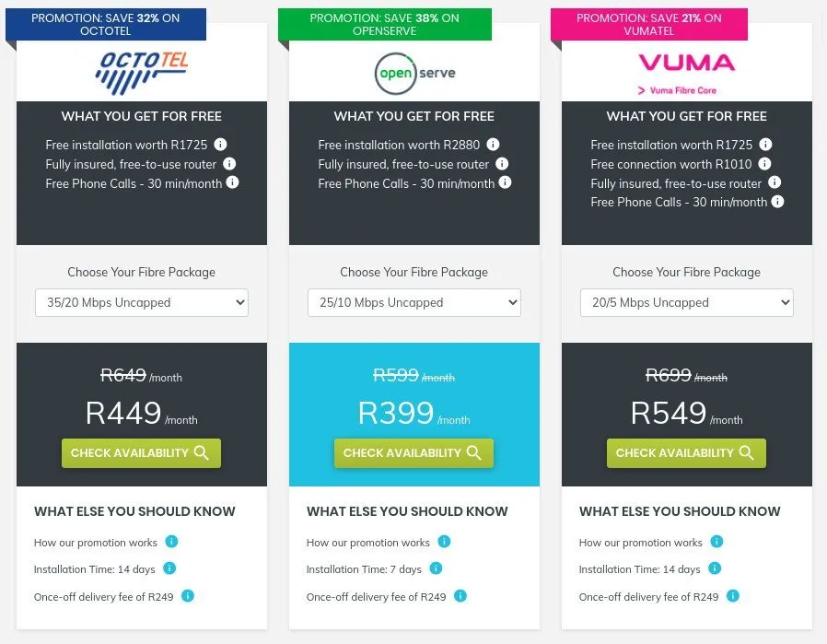The image size is (827, 644).
Task: Select the Vumatel save 21% promotion banner
Action: [x=649, y=23]
